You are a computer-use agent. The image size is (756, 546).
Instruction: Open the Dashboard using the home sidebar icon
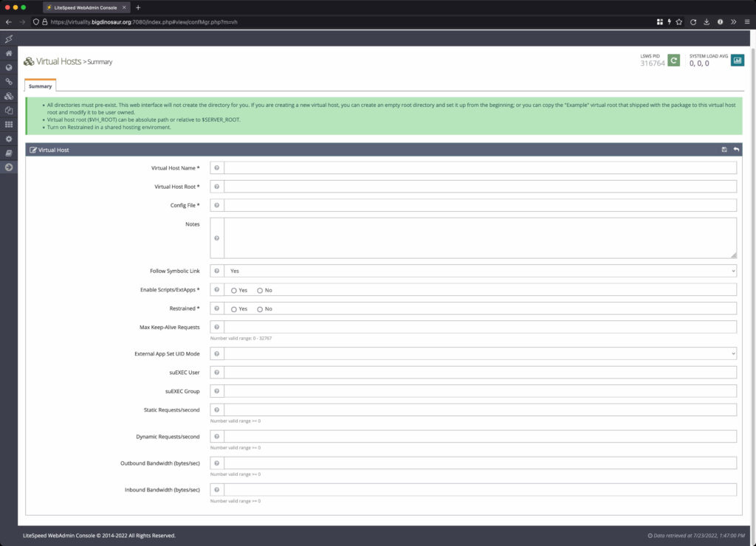point(8,54)
